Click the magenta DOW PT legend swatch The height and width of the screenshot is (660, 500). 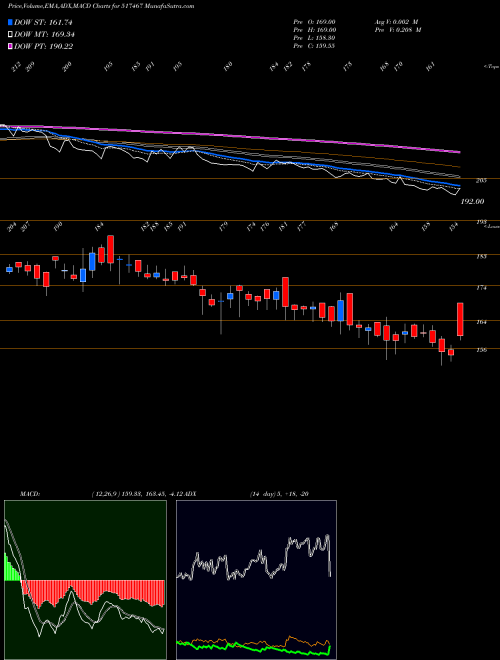[10, 46]
